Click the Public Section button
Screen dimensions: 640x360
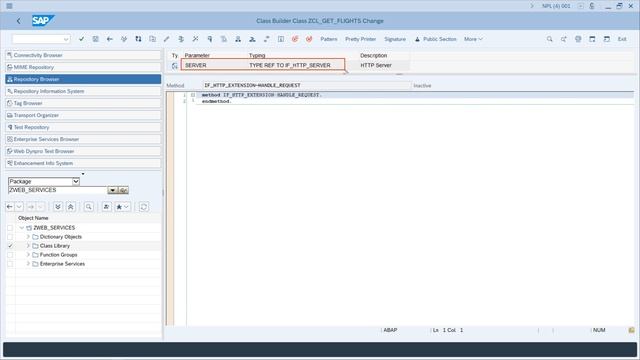[436, 39]
